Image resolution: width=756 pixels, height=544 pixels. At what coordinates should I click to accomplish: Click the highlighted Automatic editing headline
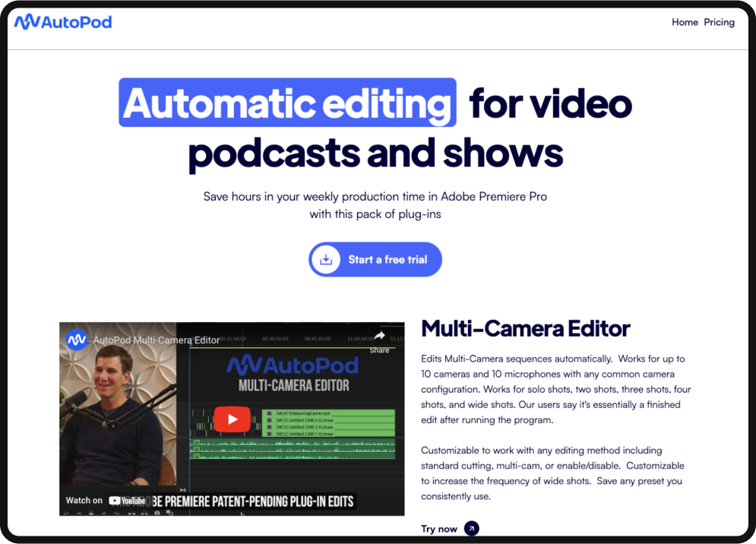click(x=287, y=103)
